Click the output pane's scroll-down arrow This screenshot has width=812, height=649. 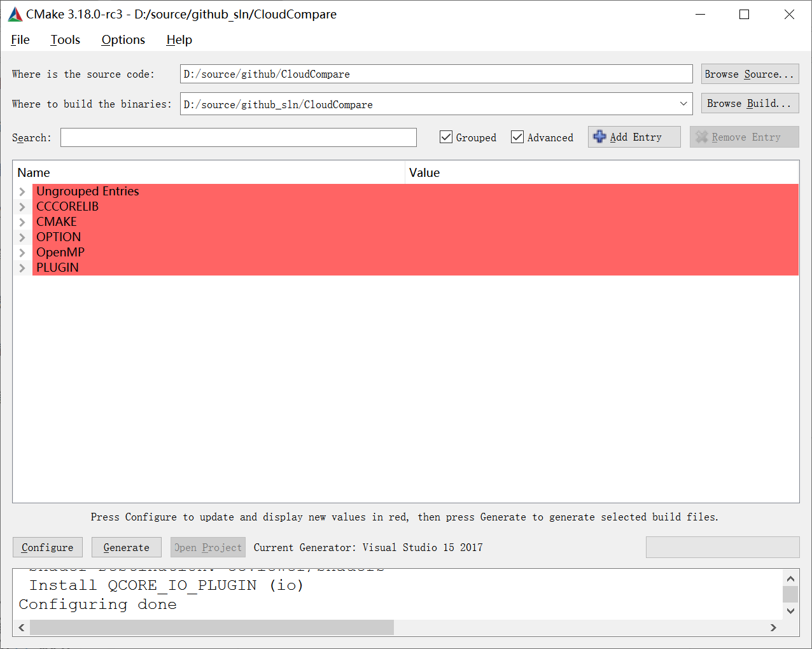coord(790,611)
